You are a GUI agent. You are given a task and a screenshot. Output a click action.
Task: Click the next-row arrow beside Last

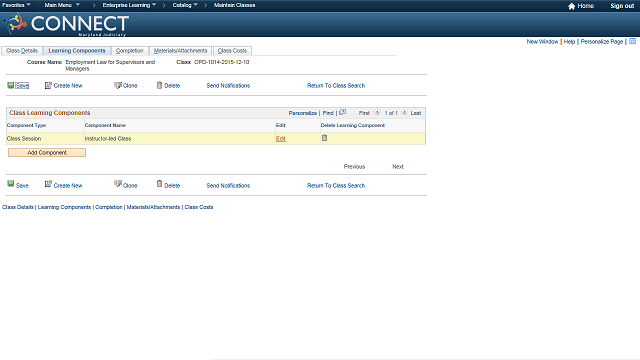(x=404, y=112)
